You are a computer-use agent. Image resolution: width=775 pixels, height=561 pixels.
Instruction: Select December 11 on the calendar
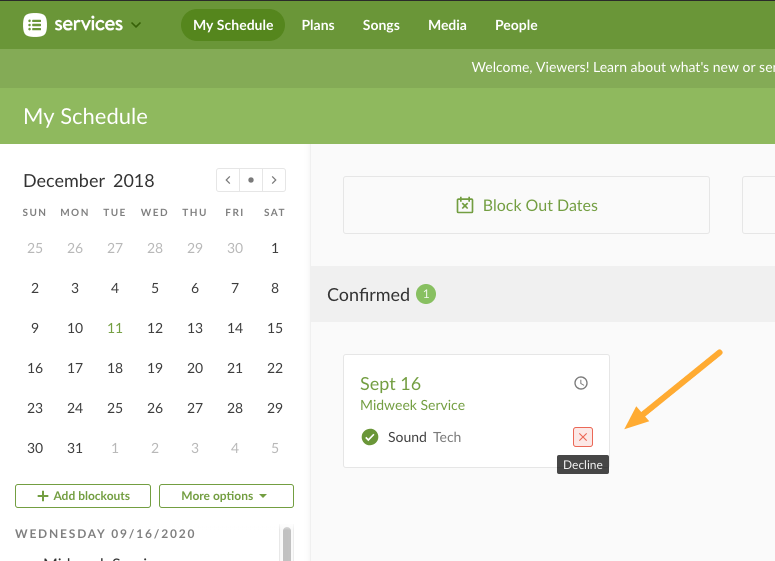tap(115, 328)
